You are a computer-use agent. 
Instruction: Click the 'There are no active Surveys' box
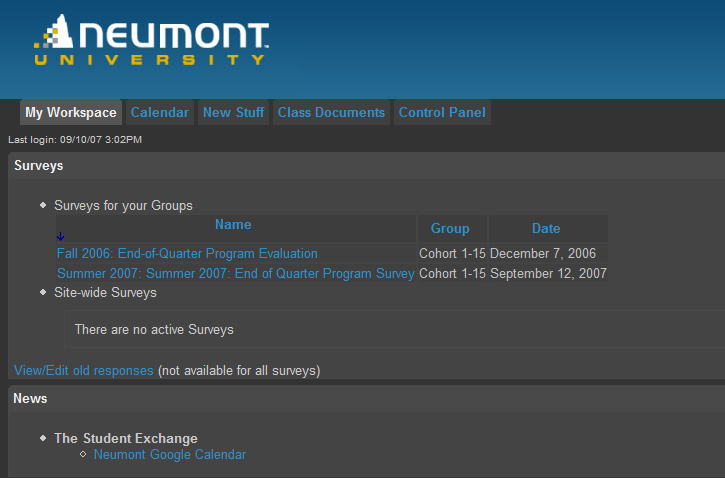(x=154, y=329)
